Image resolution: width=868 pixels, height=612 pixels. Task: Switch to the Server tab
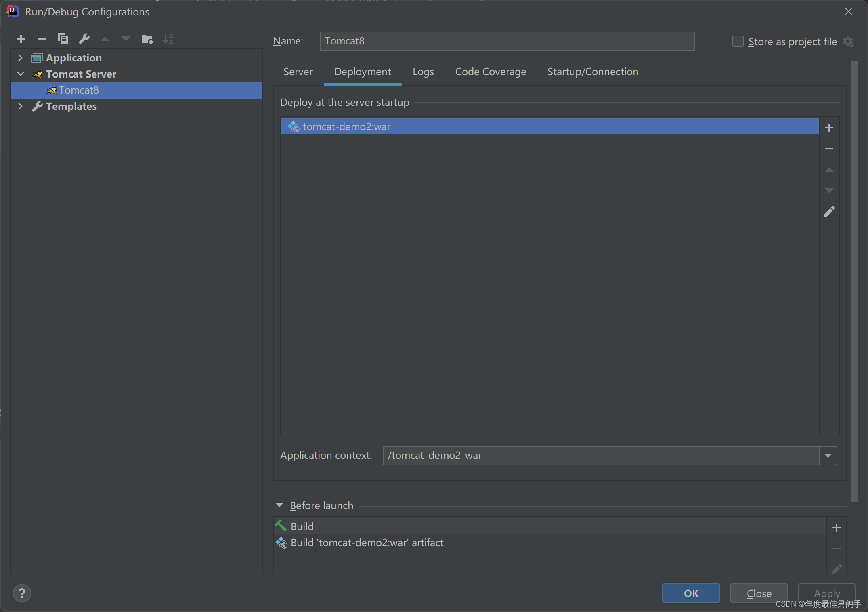[x=298, y=72]
